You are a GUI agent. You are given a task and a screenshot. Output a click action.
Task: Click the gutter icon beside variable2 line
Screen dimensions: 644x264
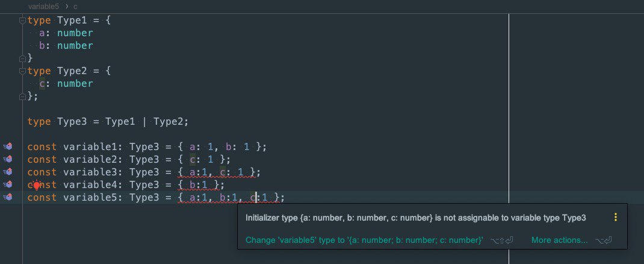coord(8,159)
